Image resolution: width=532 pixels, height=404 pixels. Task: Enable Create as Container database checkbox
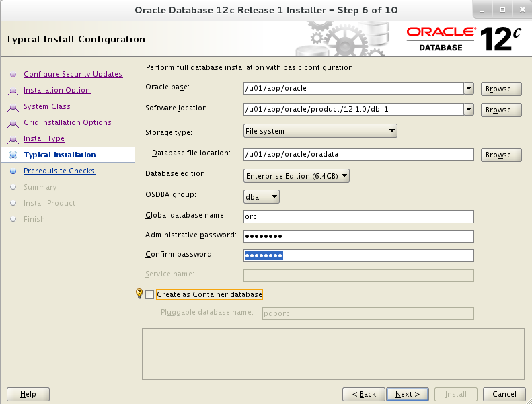pyautogui.click(x=149, y=294)
